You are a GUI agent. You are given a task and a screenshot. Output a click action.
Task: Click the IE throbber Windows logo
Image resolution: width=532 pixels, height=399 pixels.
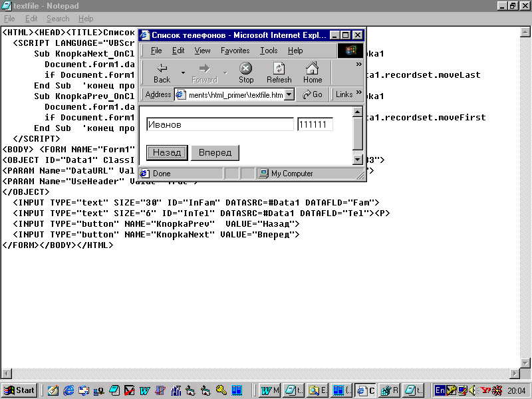(x=350, y=51)
